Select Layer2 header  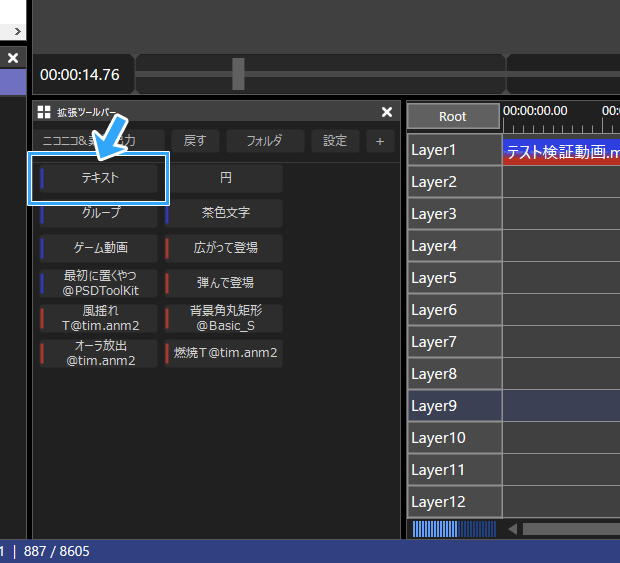pyautogui.click(x=455, y=182)
